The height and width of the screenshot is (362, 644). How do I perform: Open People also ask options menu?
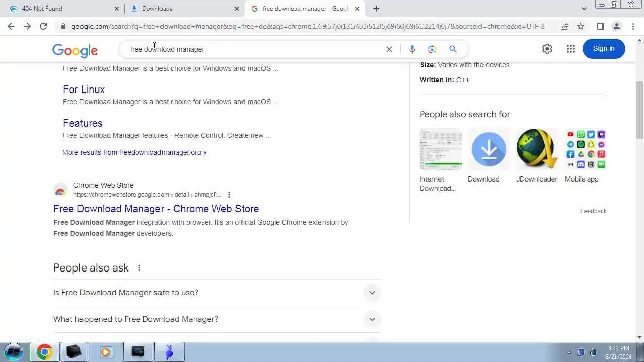click(x=139, y=268)
